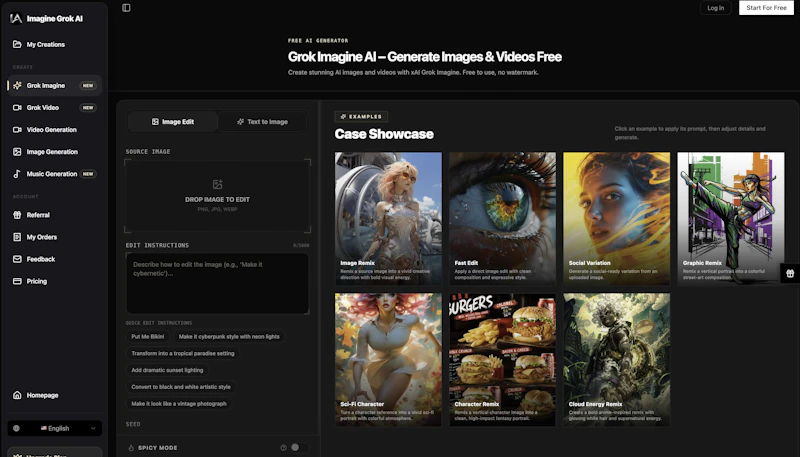Open Grok Video from the sidebar
Screen dimensions: 800x457
click(x=54, y=108)
